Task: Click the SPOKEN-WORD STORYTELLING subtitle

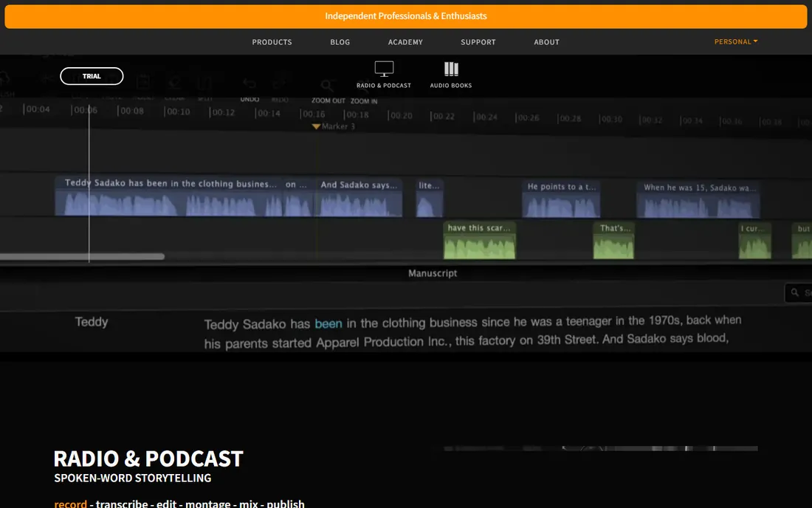Action: click(133, 478)
